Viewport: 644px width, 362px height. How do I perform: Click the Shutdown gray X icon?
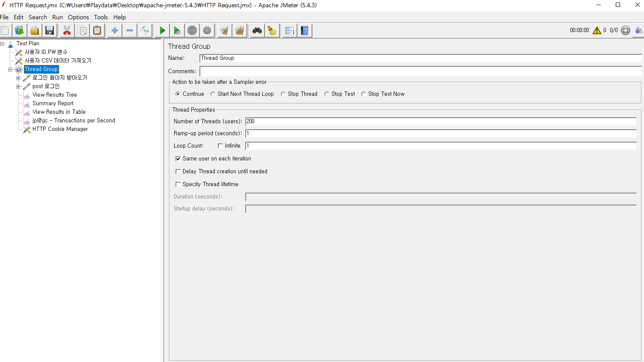[x=207, y=30]
